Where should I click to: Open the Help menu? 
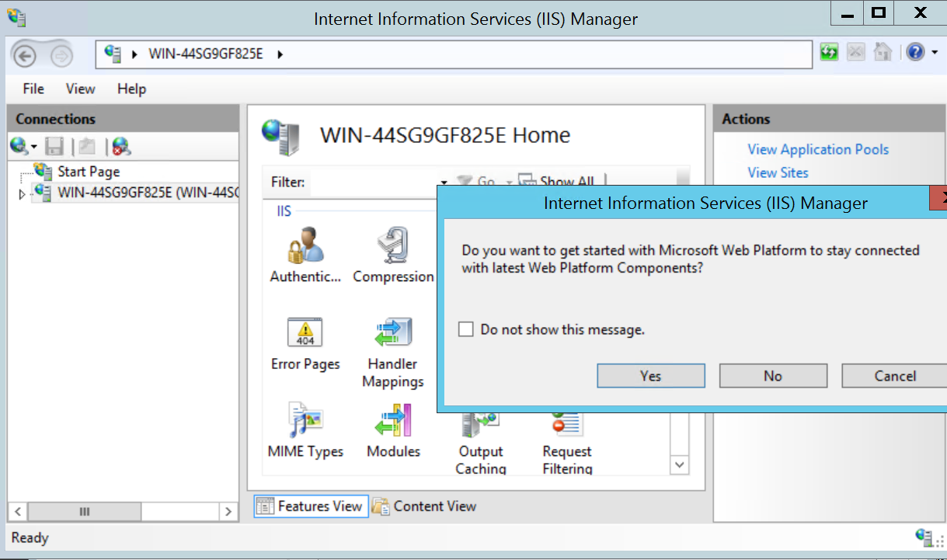coord(132,89)
